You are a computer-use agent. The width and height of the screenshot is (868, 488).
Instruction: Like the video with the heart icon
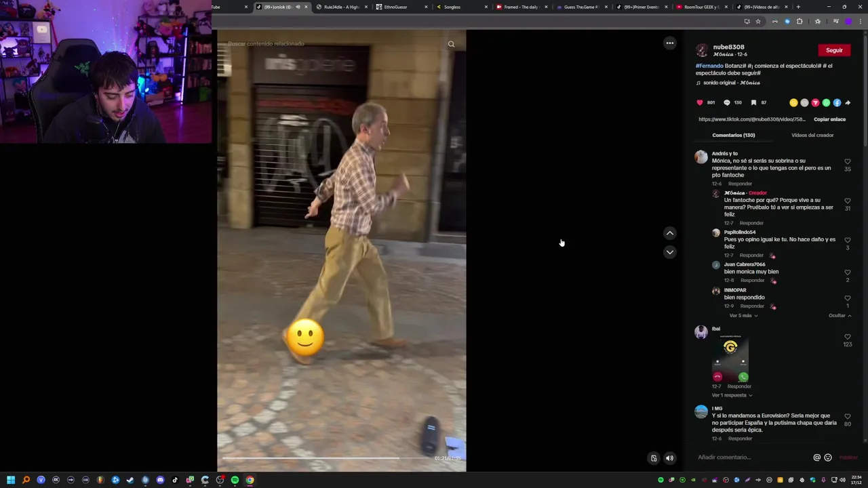click(700, 103)
